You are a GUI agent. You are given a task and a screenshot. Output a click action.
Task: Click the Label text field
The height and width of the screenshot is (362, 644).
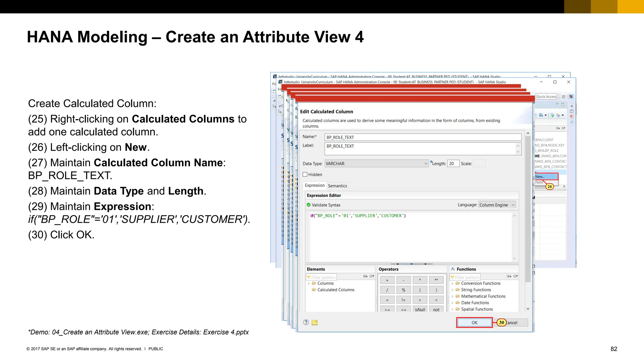(423, 149)
